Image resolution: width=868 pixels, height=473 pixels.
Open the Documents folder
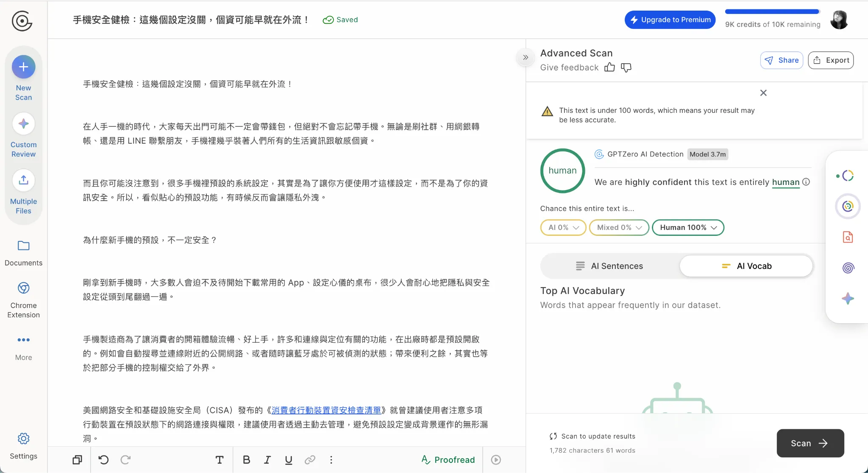click(23, 253)
